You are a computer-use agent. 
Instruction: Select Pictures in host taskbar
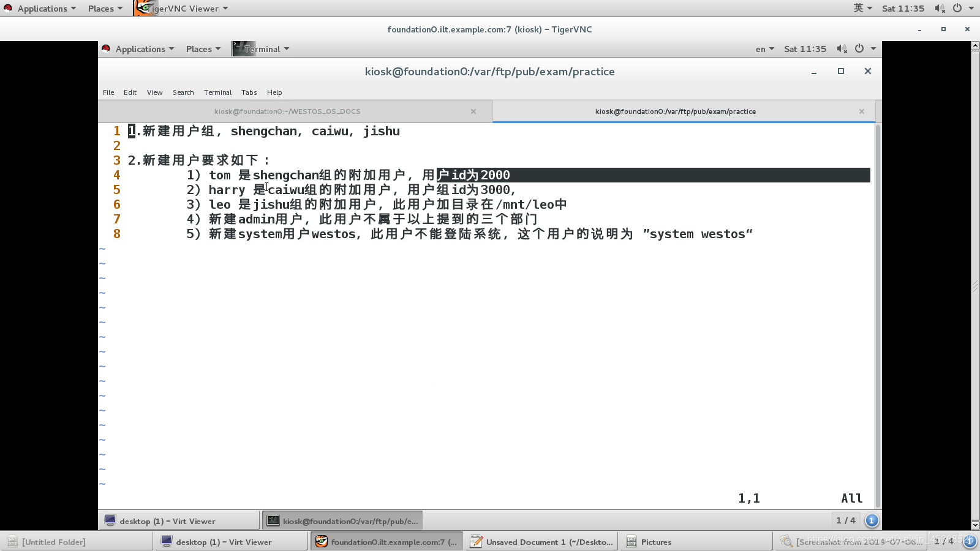point(697,542)
